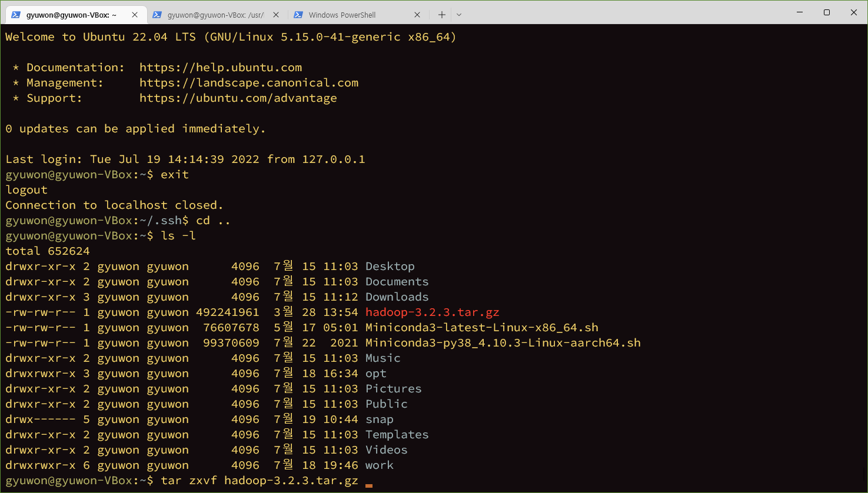Click Miniconda3-py38_4.10.3-Linux-aarch64.sh file name
Viewport: 868px width, 493px height.
click(x=503, y=343)
